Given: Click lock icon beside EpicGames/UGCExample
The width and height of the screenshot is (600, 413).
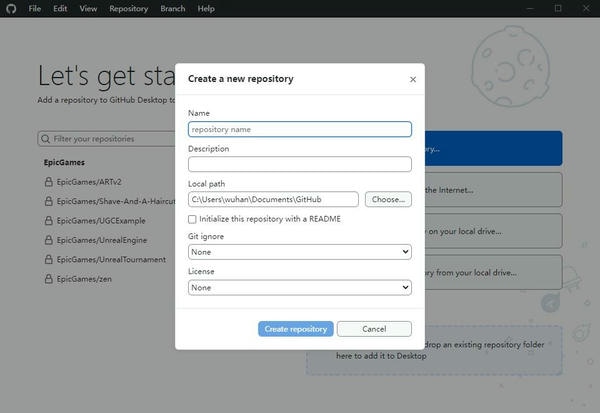Looking at the screenshot, I should pos(49,220).
